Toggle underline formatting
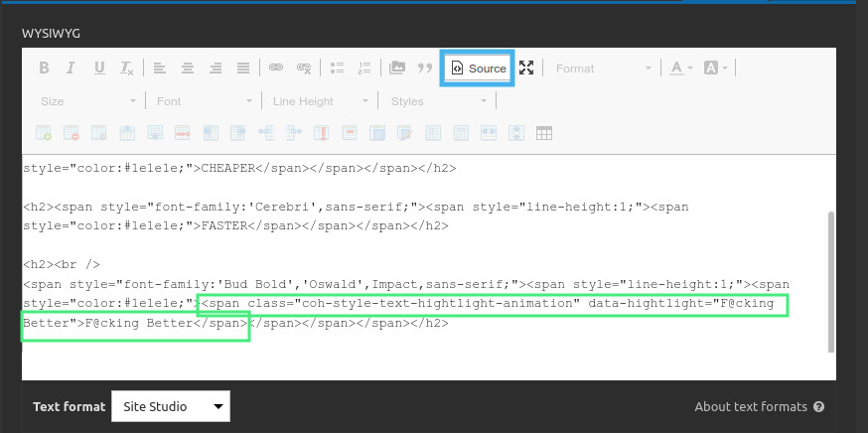Viewport: 868px width, 433px height. pyautogui.click(x=99, y=69)
